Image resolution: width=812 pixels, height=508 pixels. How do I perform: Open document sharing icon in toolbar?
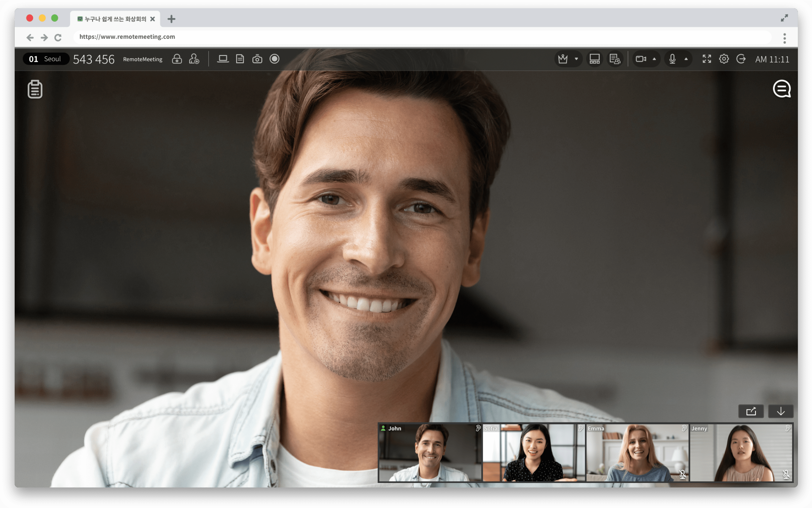pos(240,59)
